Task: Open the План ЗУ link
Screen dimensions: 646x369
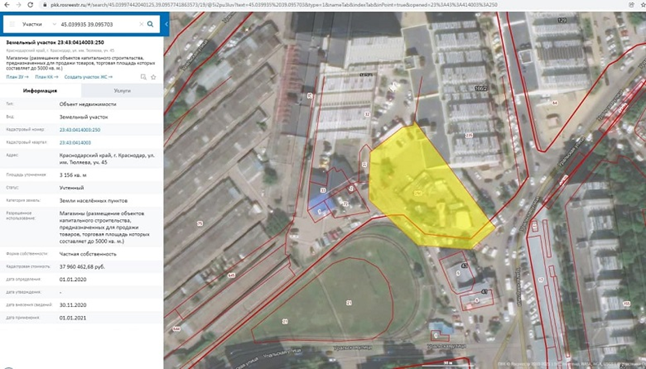Action: [x=17, y=77]
